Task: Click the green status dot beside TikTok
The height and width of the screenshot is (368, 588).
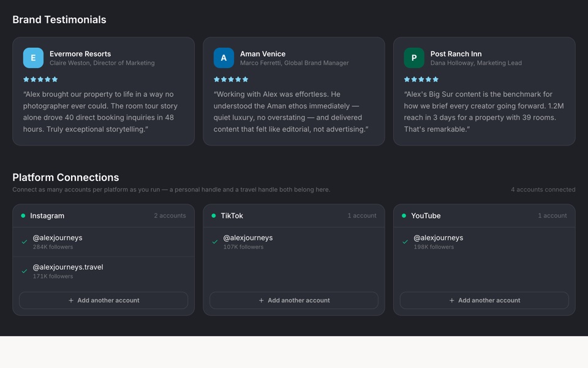Action: 214,215
